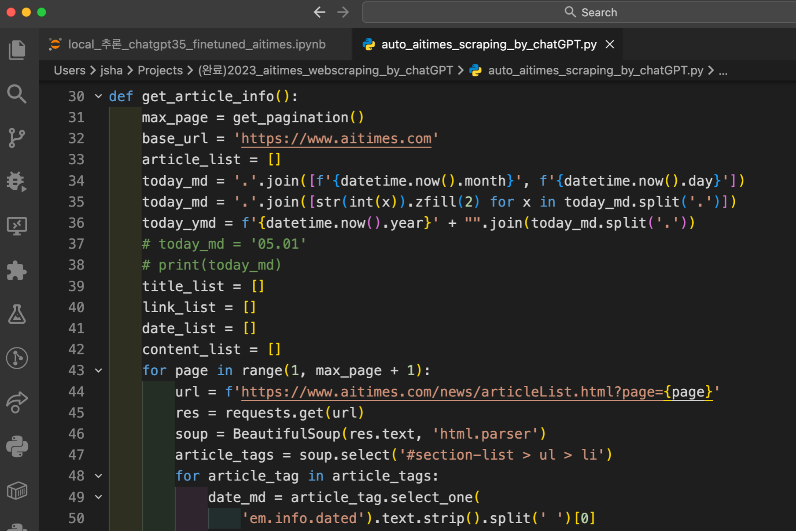Click the jsha breadcrumb segment
The image size is (796, 532).
[111, 70]
